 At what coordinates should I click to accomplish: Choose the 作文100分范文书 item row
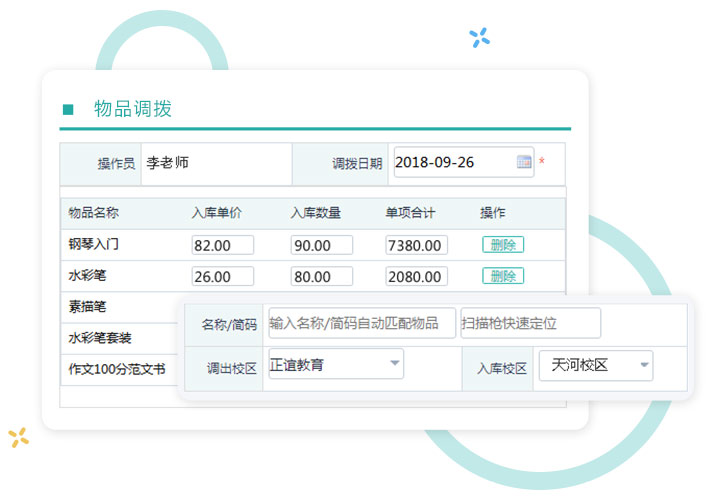pos(117,368)
